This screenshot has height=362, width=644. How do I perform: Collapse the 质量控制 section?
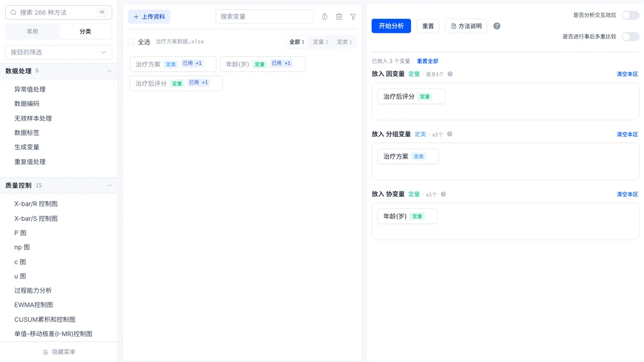pyautogui.click(x=109, y=186)
